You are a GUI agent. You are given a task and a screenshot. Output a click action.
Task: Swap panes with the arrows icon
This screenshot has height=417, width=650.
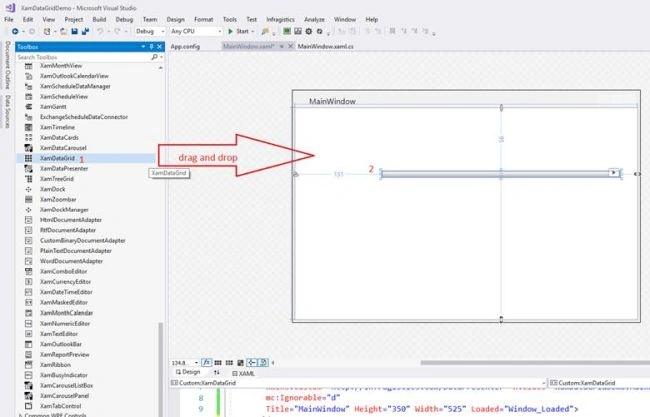click(x=216, y=373)
